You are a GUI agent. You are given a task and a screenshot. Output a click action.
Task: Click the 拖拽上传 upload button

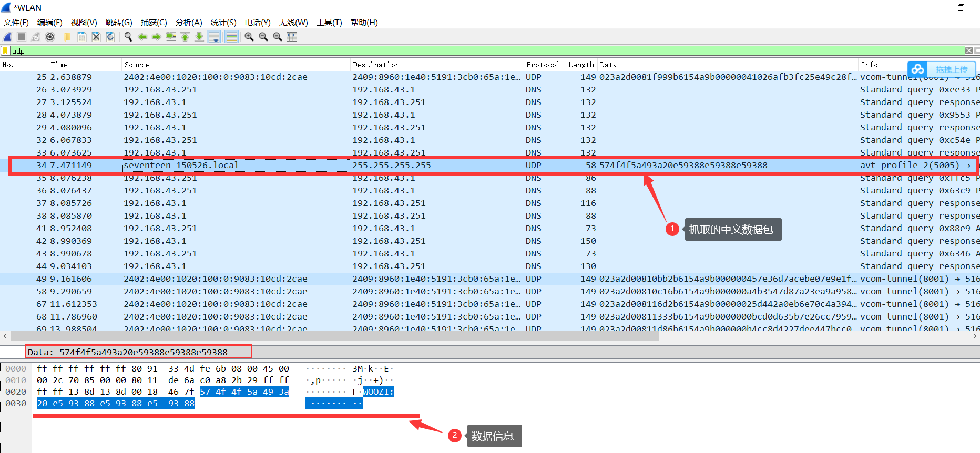coord(952,69)
